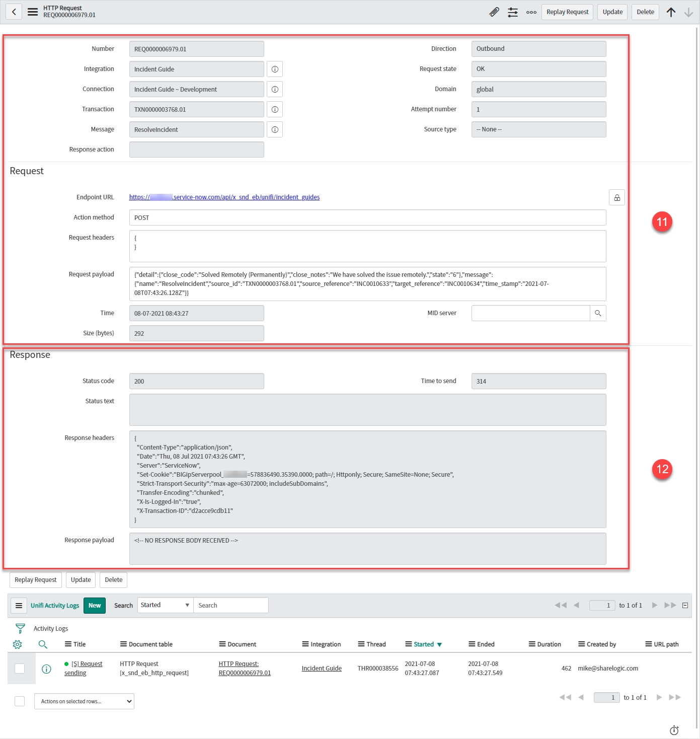Open the Started search field dropdown
This screenshot has height=739, width=700.
coord(165,605)
